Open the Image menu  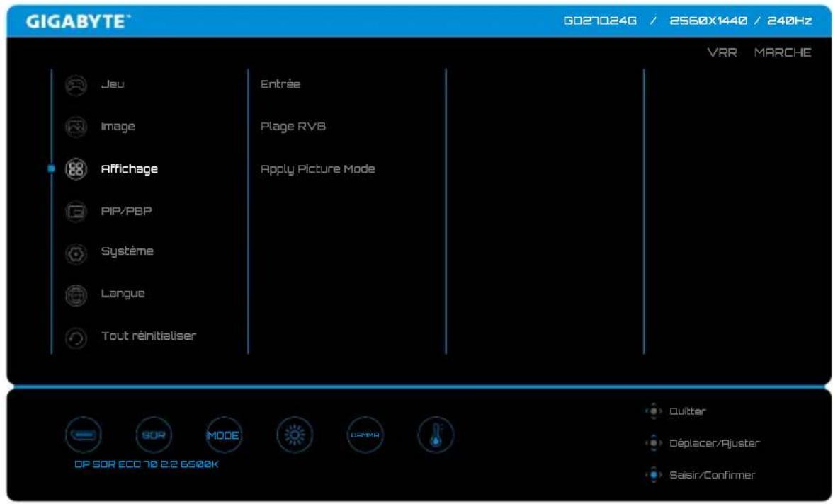pyautogui.click(x=118, y=127)
